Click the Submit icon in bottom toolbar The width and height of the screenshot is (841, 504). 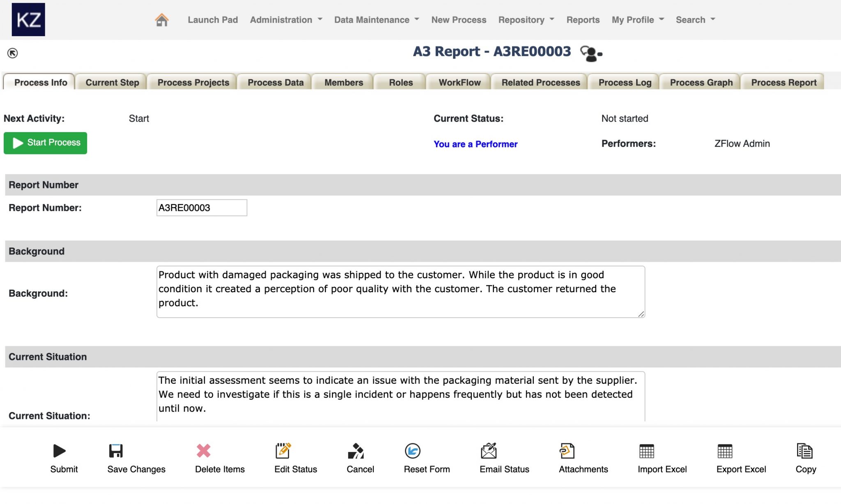click(x=59, y=451)
